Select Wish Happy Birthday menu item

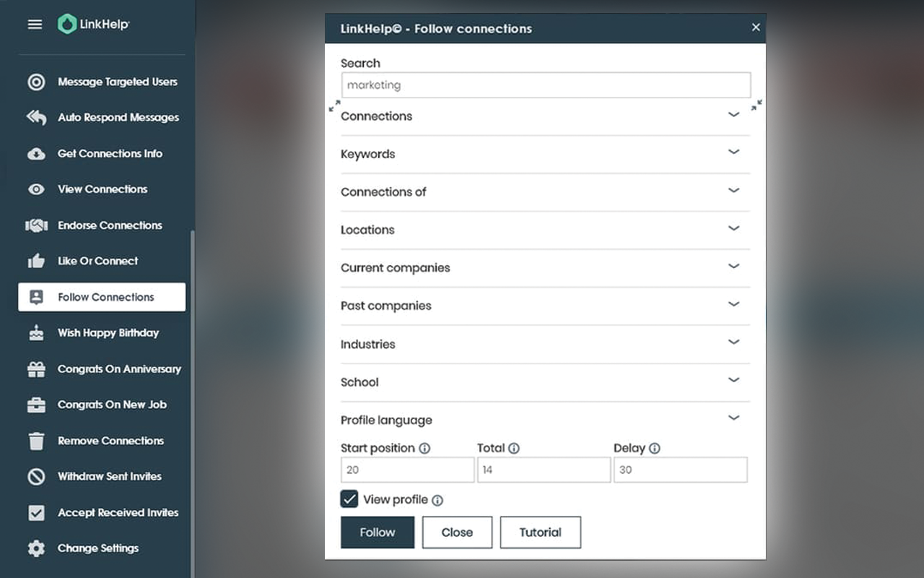[x=102, y=333]
